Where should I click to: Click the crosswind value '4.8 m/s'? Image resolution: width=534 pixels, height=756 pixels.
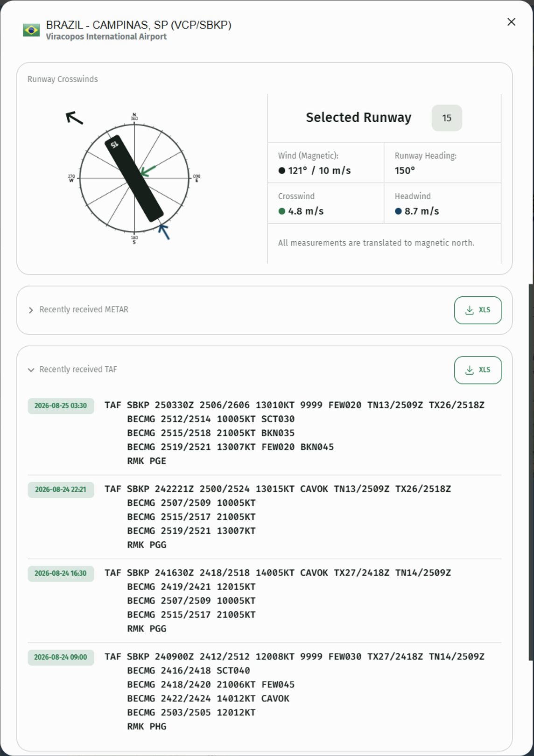(306, 211)
